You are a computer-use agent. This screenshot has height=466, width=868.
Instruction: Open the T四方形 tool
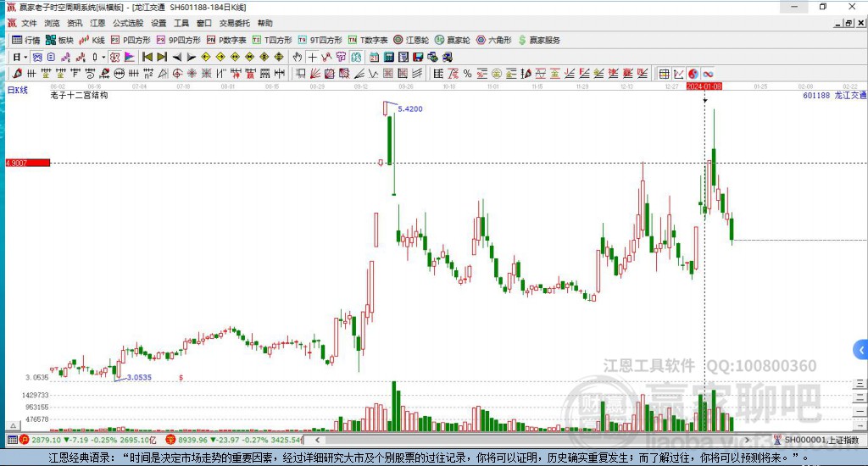click(272, 40)
